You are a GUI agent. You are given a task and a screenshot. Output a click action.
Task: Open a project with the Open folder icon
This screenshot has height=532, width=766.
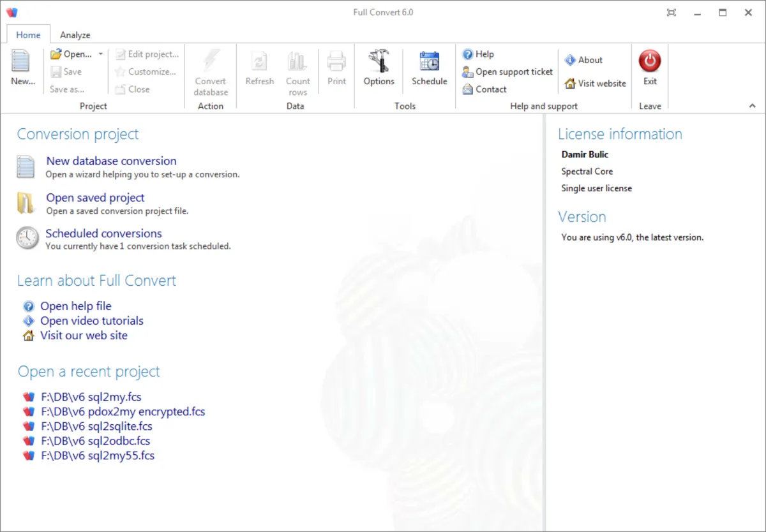coord(56,54)
